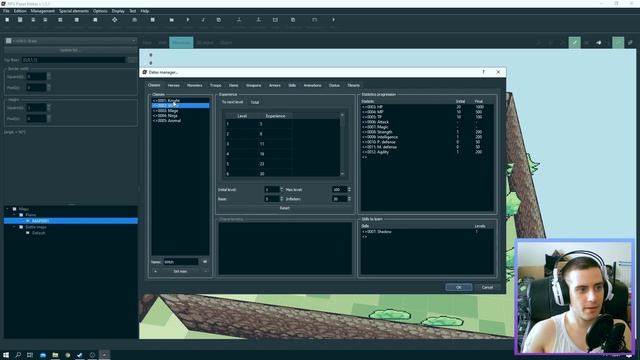
Task: Switch to the Tilesets tab
Action: coord(353,85)
